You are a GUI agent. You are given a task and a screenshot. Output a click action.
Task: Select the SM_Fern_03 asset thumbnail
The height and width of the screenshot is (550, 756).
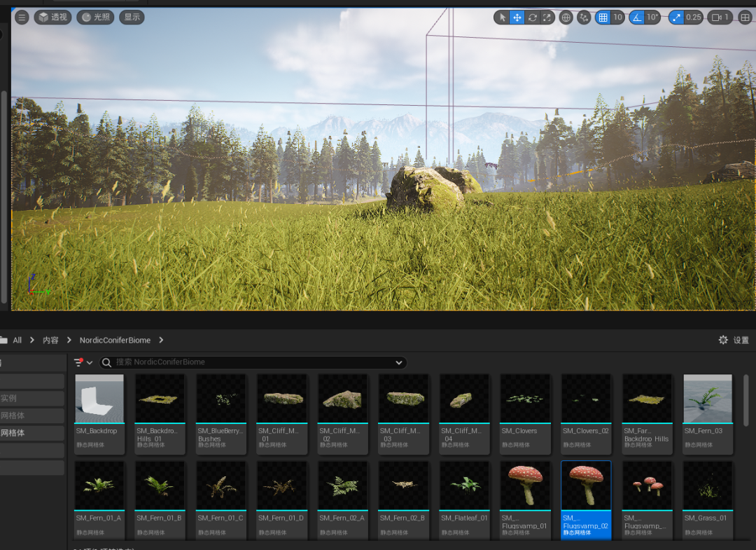(x=708, y=399)
